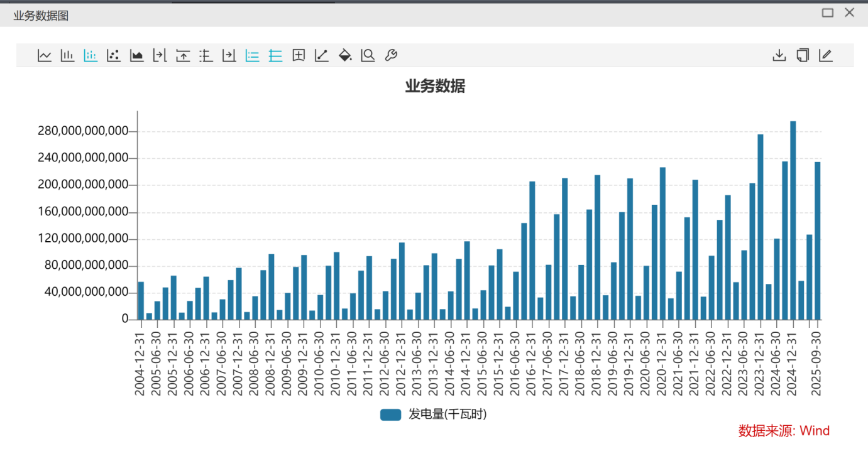Toggle the highlighted dotted-bar chart icon

(x=91, y=56)
